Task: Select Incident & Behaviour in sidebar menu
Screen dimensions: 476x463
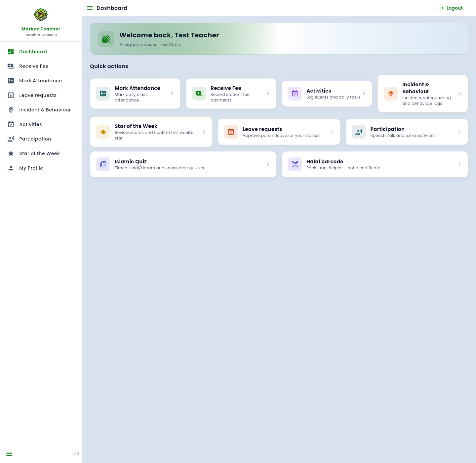Action: 41,110
